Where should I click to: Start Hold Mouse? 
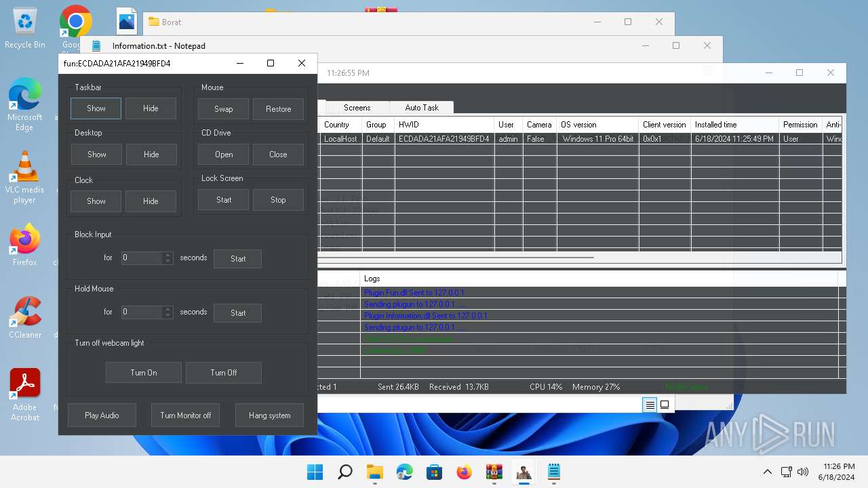click(x=238, y=313)
